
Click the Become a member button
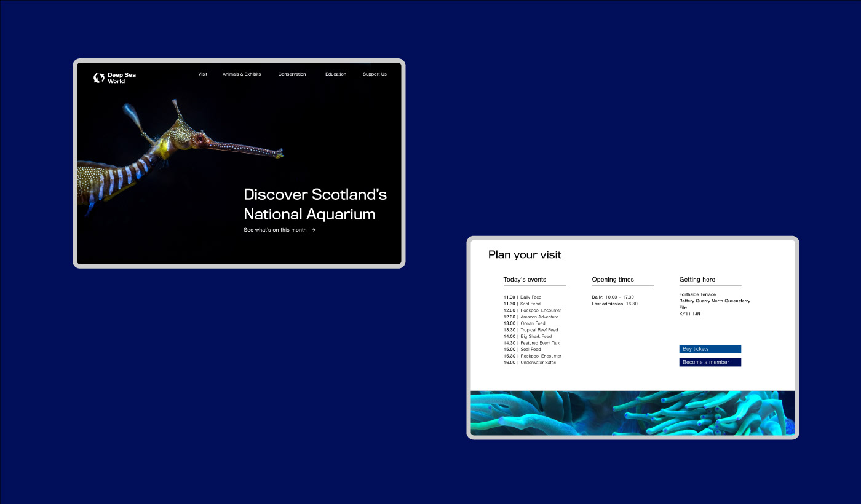[x=710, y=363]
